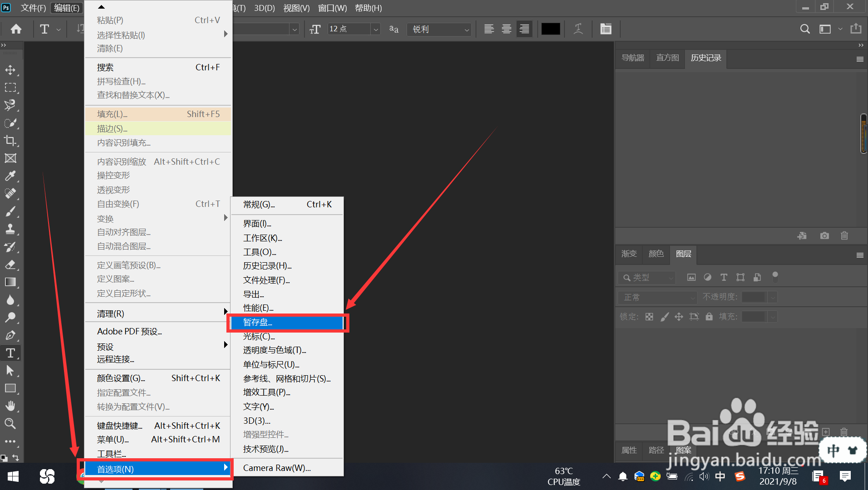Select the Frame tool
868x490 pixels.
point(10,158)
